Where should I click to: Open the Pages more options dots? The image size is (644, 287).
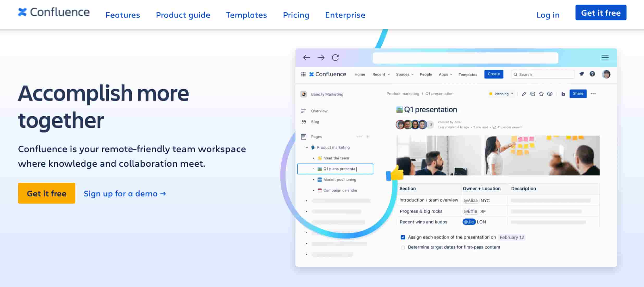coord(359,137)
